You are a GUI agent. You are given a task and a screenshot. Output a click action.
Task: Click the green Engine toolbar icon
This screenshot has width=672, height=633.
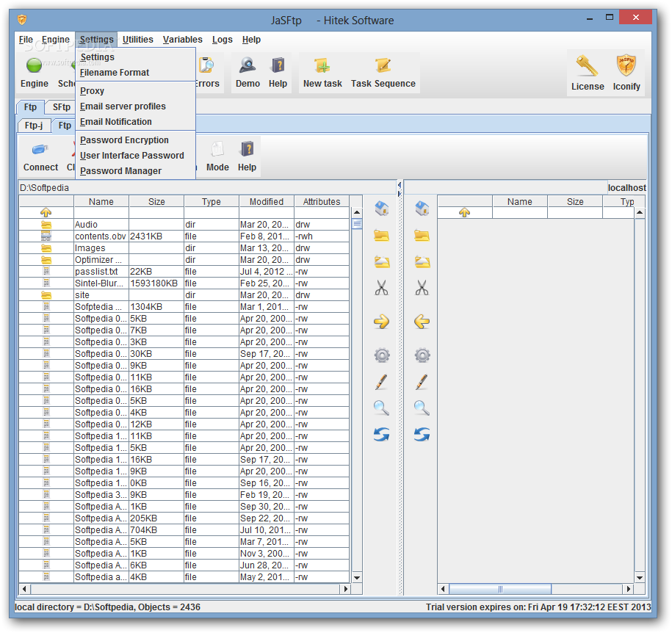(35, 65)
